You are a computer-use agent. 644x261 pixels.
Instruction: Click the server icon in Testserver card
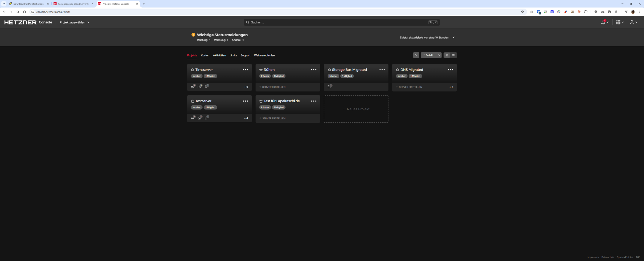(193, 118)
